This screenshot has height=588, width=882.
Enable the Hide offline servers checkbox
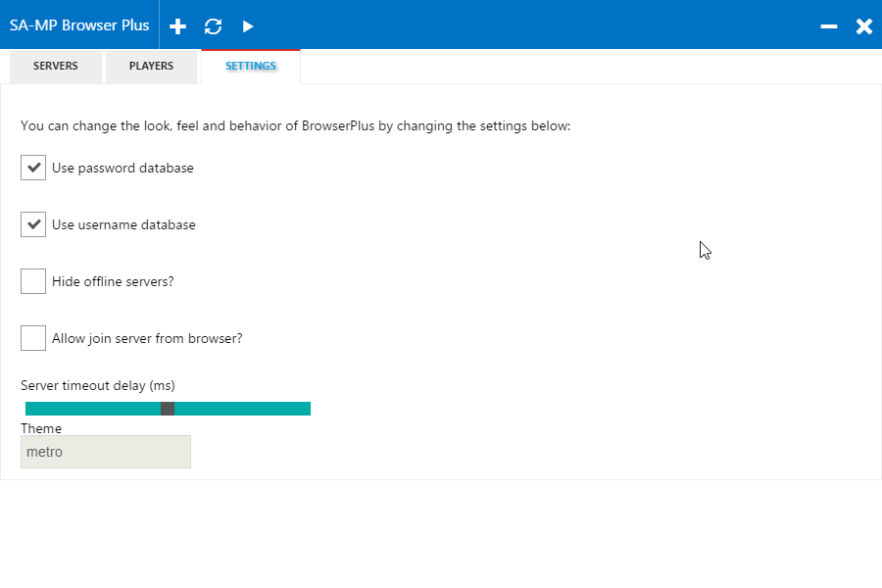click(x=33, y=281)
